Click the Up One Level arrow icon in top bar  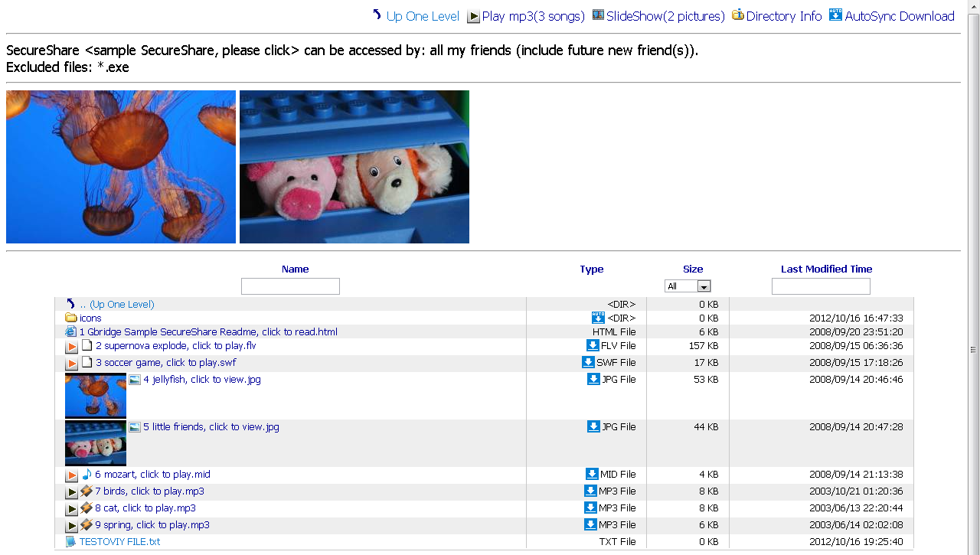(x=377, y=15)
